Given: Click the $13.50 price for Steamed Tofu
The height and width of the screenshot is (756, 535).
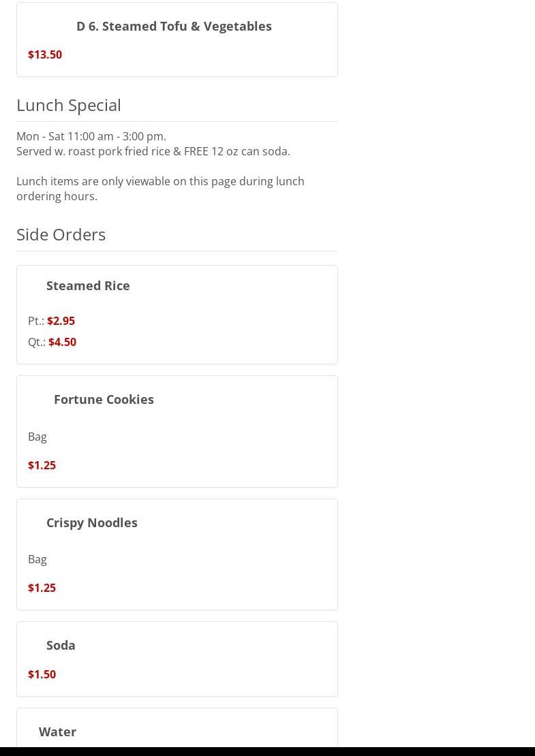Looking at the screenshot, I should 45,54.
